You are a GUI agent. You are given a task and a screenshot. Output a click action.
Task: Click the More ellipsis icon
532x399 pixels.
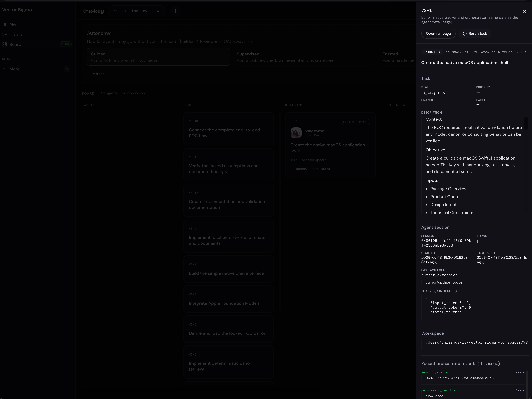point(5,69)
